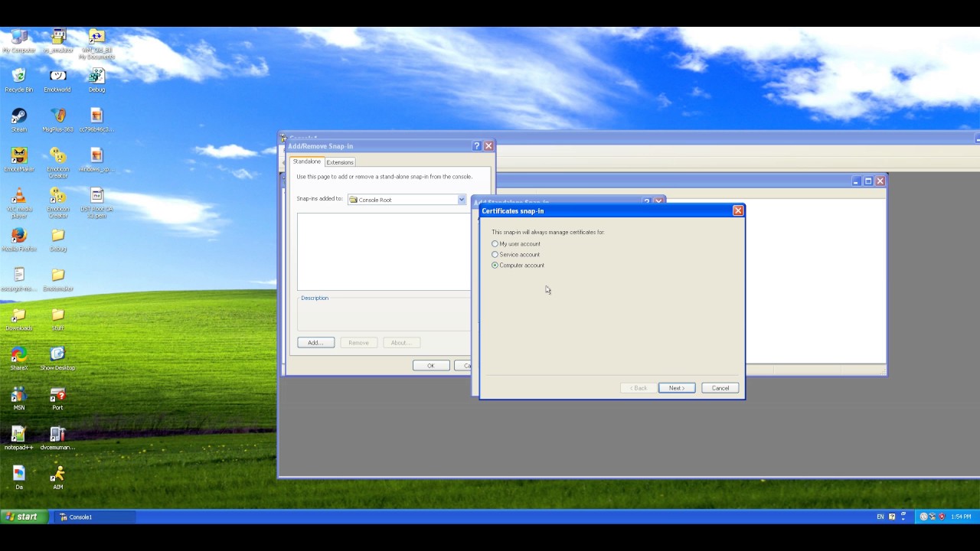The height and width of the screenshot is (551, 980).
Task: Open the My Computer desktop icon
Action: [x=18, y=41]
